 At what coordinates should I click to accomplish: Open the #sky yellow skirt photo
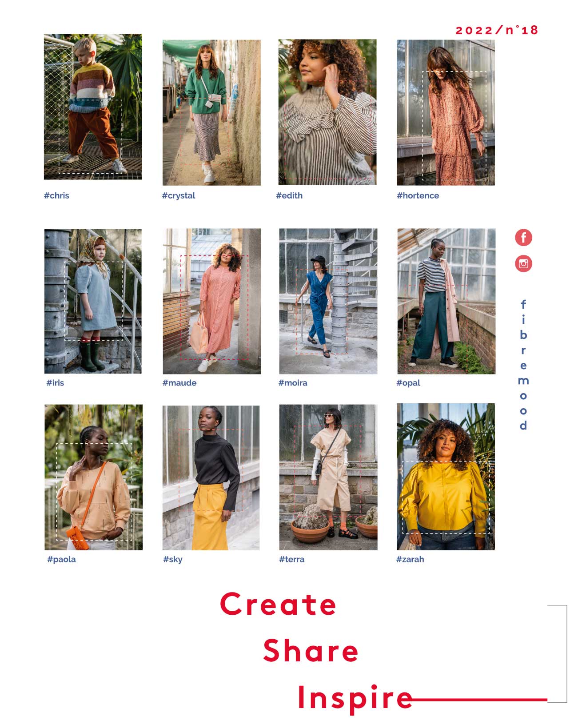click(211, 478)
